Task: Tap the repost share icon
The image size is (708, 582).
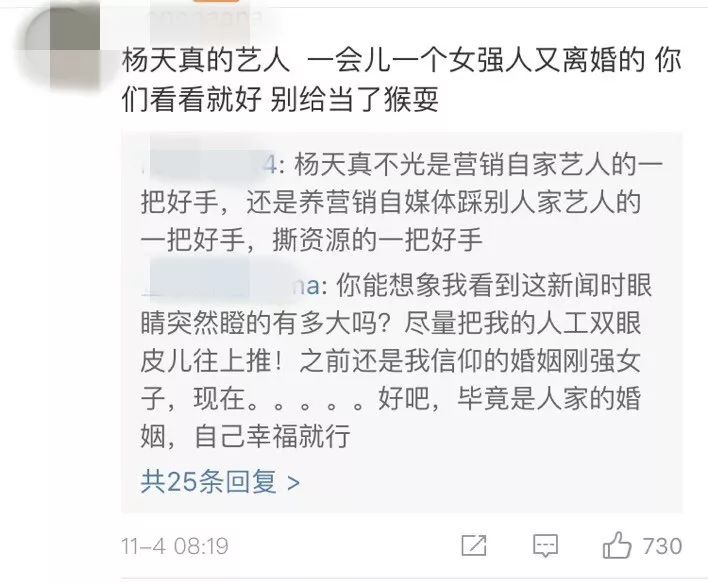Action: (474, 545)
